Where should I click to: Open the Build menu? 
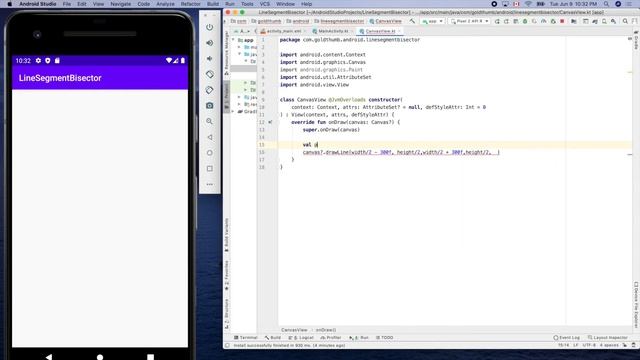pos(213,4)
